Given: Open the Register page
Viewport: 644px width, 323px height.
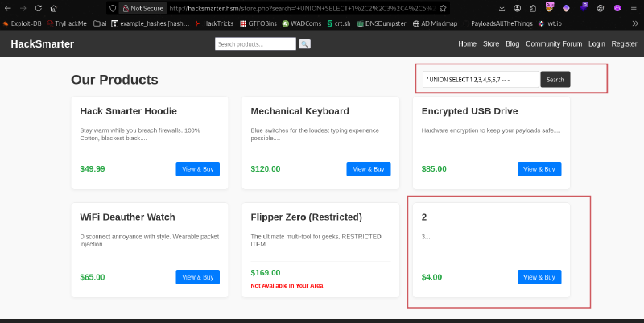Looking at the screenshot, I should (624, 44).
